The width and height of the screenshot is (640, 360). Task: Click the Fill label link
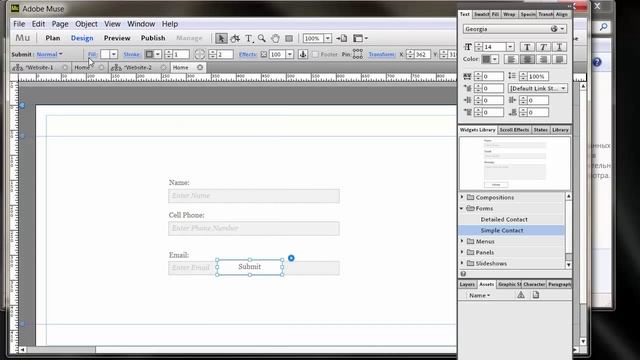(x=92, y=54)
